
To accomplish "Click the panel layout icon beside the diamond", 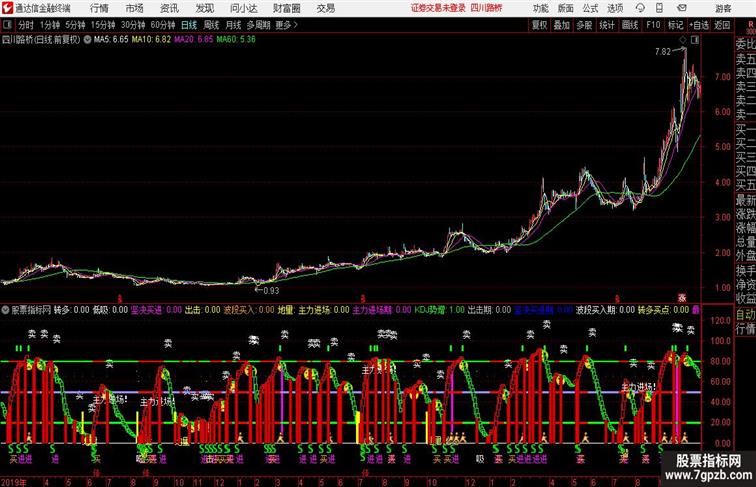I will [x=695, y=40].
